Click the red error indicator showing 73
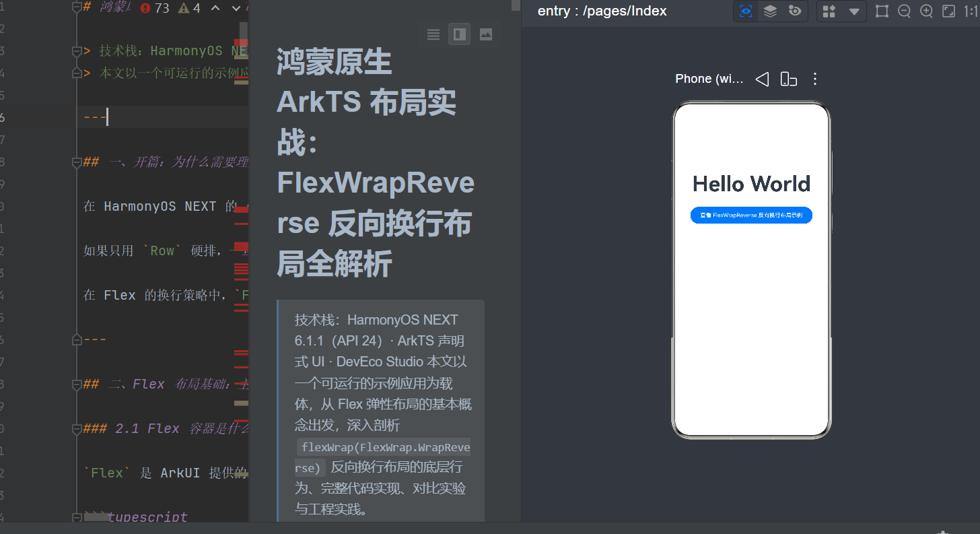This screenshot has height=534, width=980. (x=155, y=8)
